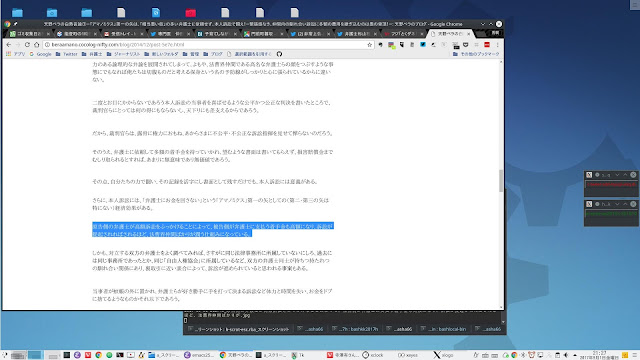Open the Chrome three-dot menu
Viewport: 640px width, 360px height.
pyautogui.click(x=498, y=45)
